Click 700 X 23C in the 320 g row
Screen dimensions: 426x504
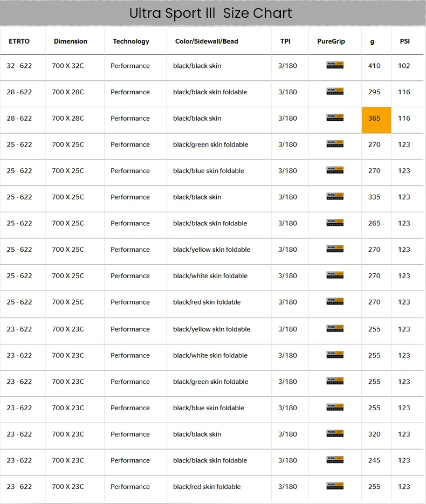click(x=68, y=434)
